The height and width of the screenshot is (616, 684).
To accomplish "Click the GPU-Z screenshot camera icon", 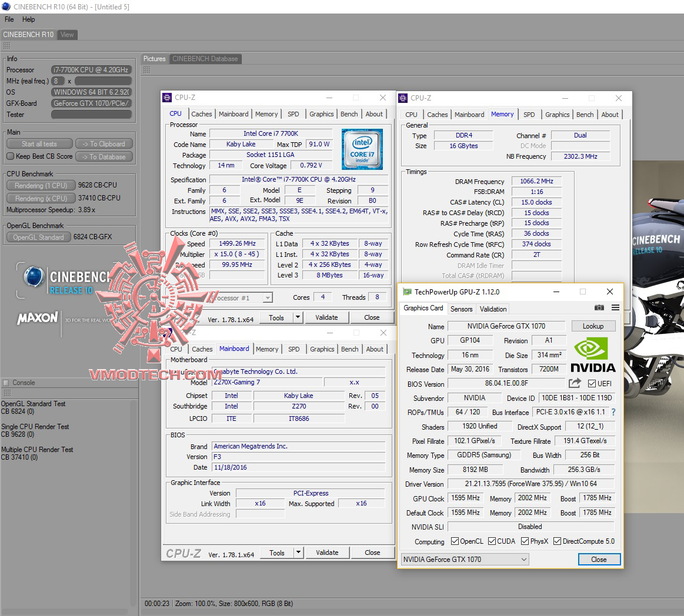I will [599, 307].
